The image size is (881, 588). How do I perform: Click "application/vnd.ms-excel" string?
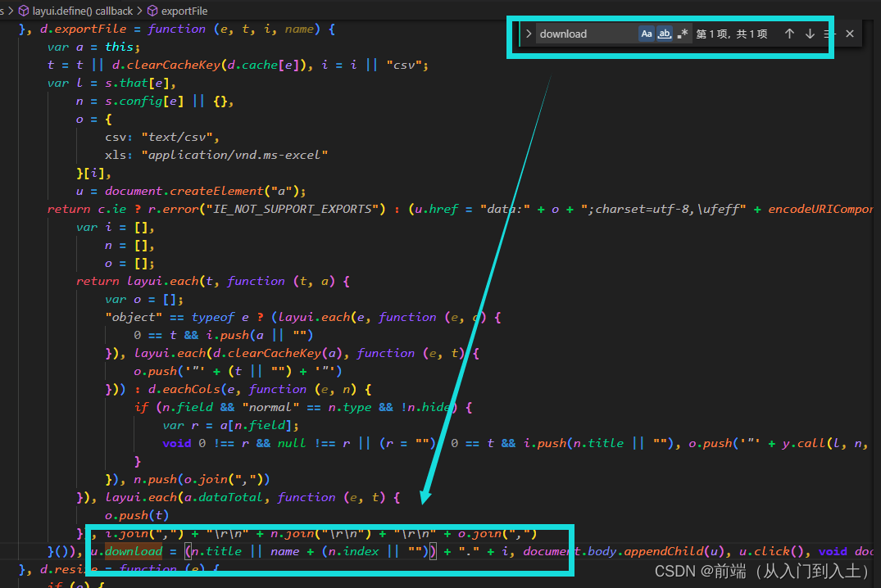[x=234, y=155]
